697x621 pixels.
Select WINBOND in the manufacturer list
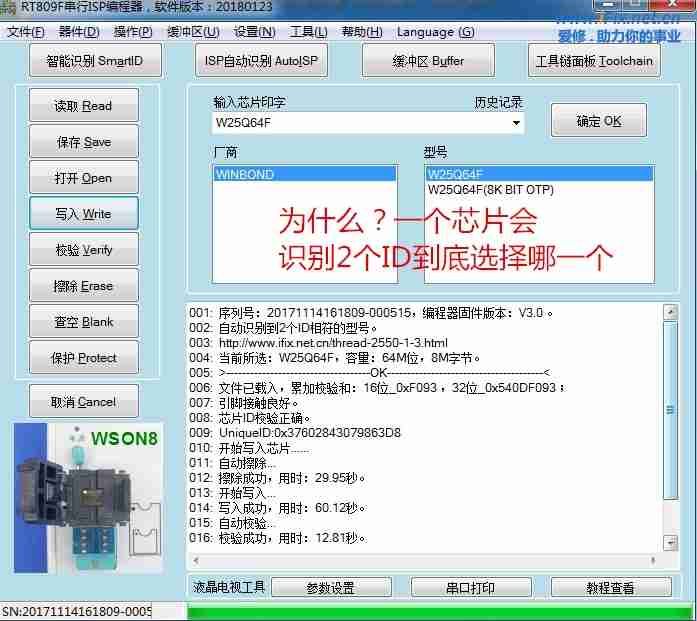coord(305,174)
